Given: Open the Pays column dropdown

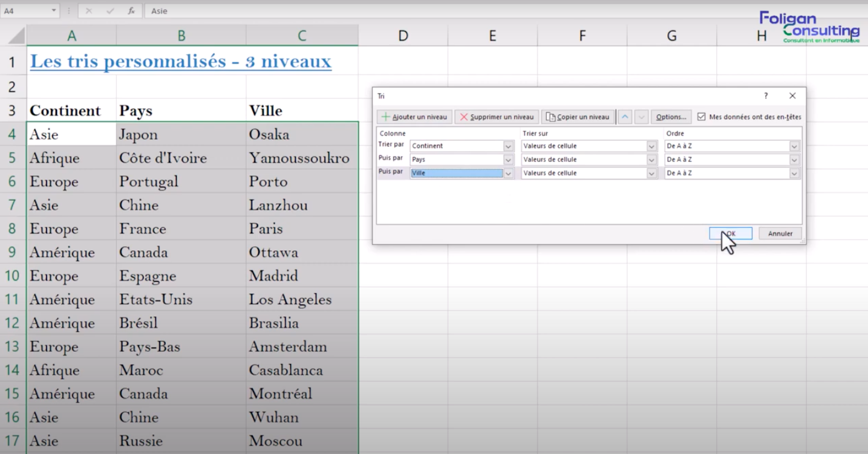Looking at the screenshot, I should click(508, 160).
